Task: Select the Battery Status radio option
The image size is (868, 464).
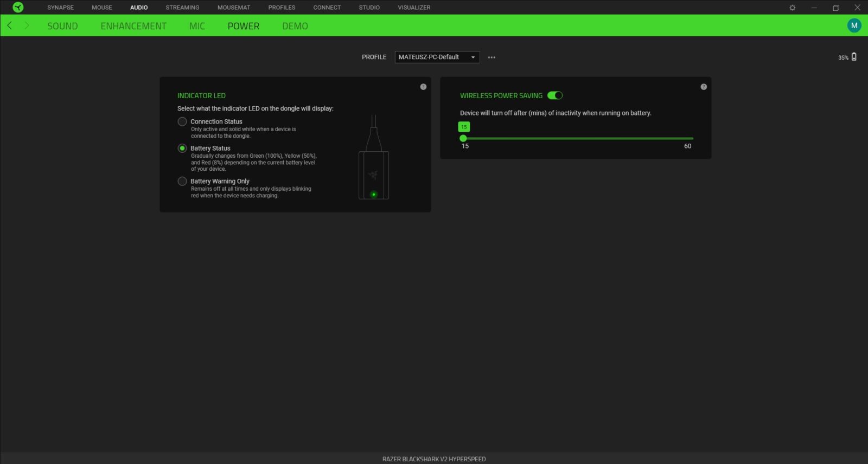Action: point(182,149)
